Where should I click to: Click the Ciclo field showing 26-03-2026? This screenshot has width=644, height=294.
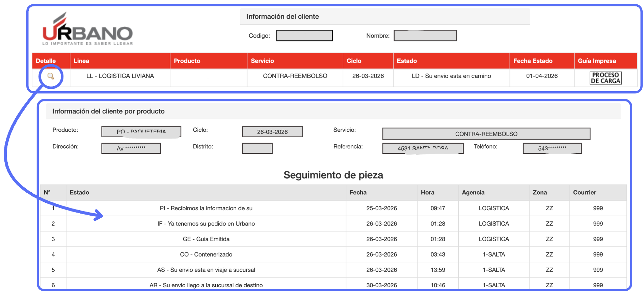272,132
